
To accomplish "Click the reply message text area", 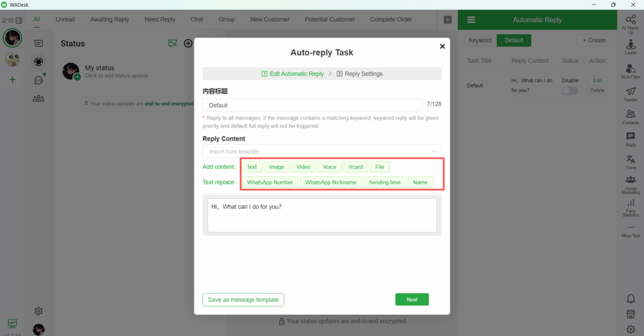I will point(322,216).
